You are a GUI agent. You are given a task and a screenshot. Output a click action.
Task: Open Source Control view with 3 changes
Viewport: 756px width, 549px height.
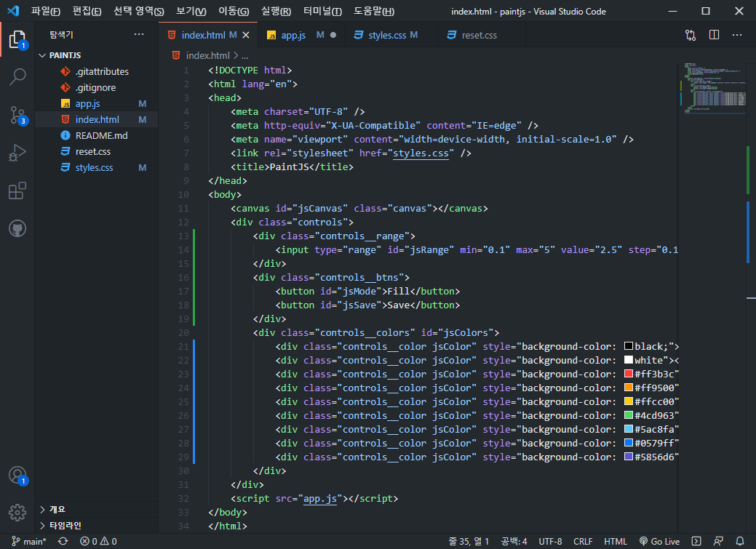[x=17, y=115]
